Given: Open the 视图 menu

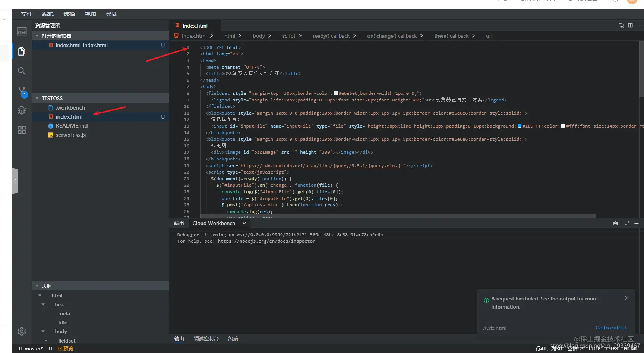Looking at the screenshot, I should tap(90, 14).
